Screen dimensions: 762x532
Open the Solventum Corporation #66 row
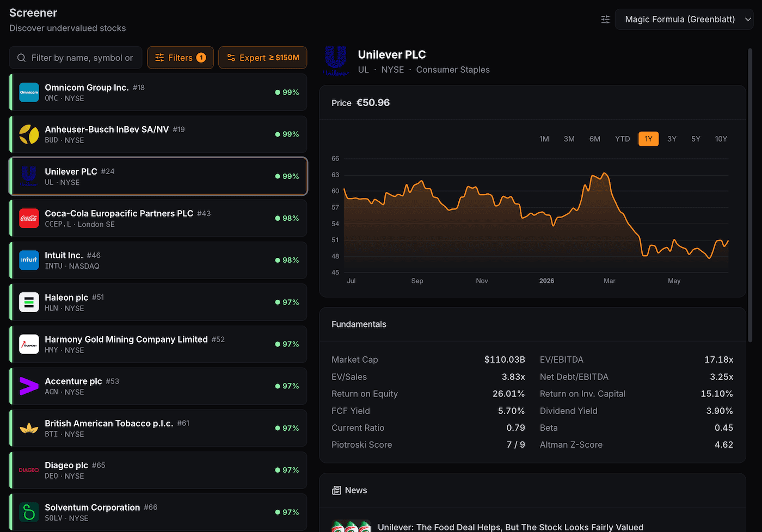(158, 512)
